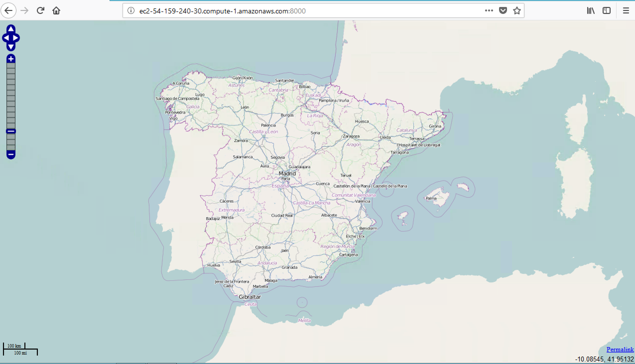The width and height of the screenshot is (635, 364).
Task: Open the Firefox hamburger menu
Action: [x=626, y=11]
